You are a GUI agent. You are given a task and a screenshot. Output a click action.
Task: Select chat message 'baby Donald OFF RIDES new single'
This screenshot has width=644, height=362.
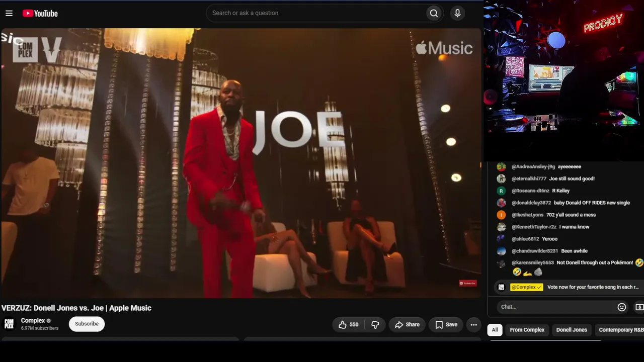(x=592, y=203)
